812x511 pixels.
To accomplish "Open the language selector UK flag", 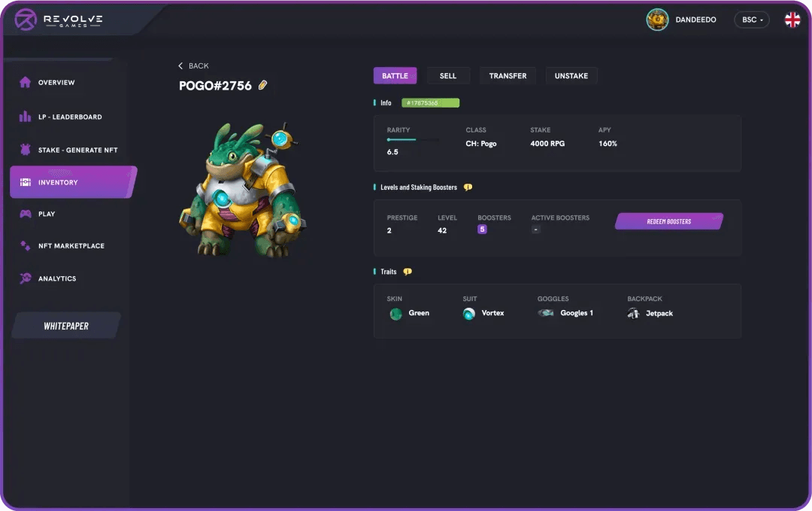I will pyautogui.click(x=792, y=20).
